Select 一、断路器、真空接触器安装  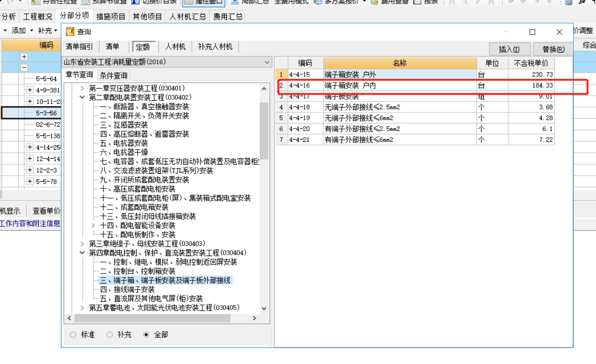click(145, 107)
